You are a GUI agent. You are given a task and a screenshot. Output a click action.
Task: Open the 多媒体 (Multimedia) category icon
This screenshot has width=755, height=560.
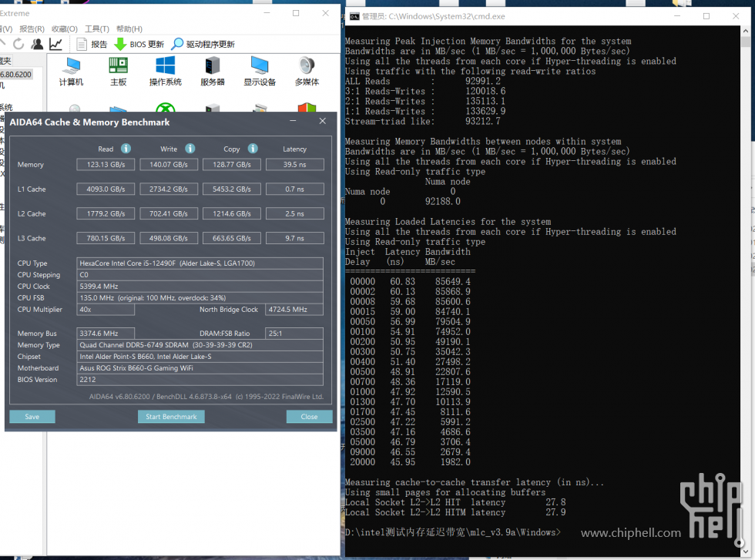point(307,72)
